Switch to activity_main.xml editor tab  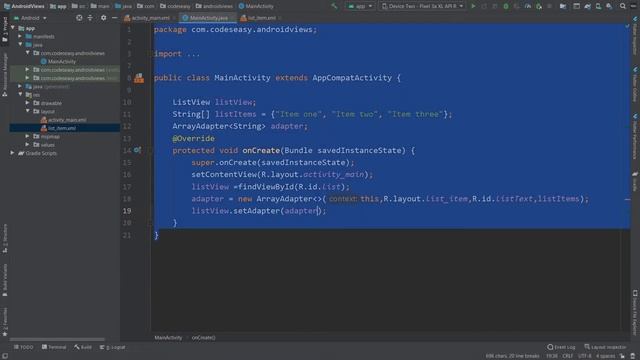149,18
